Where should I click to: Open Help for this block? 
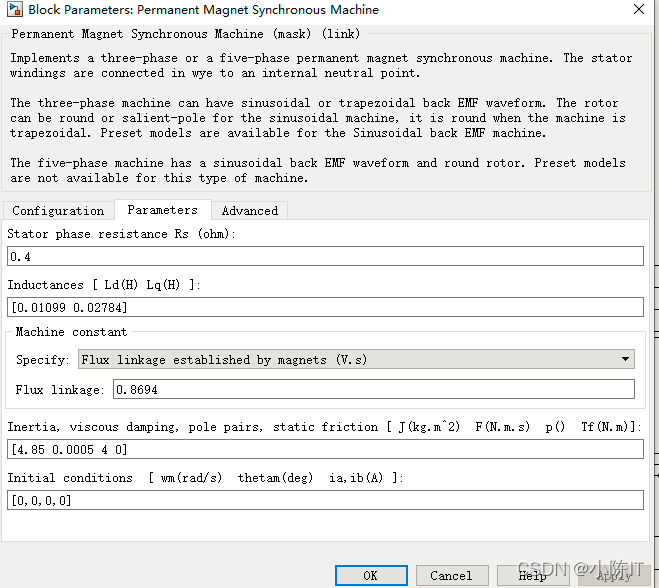[532, 575]
